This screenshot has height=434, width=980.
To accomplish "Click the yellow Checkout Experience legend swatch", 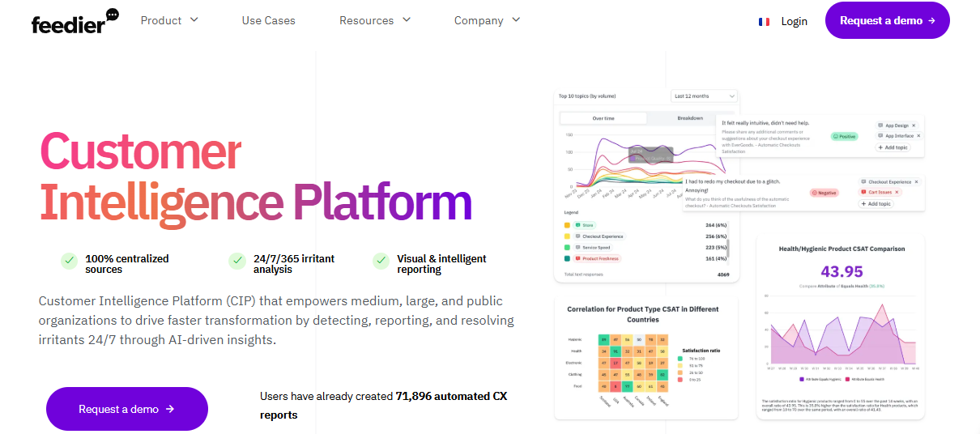I will pos(566,236).
